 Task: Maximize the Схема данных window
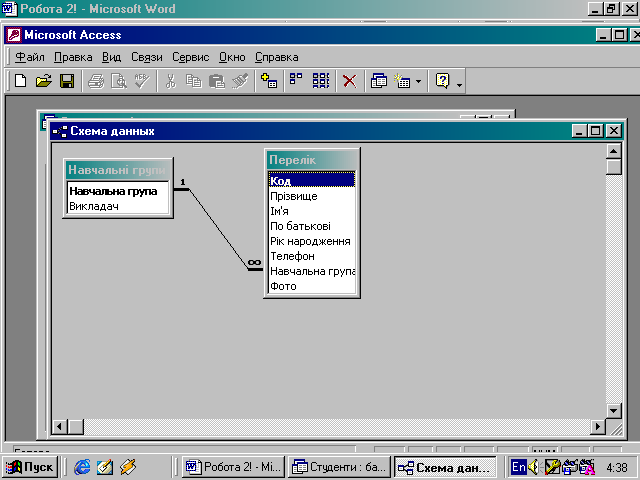click(596, 131)
